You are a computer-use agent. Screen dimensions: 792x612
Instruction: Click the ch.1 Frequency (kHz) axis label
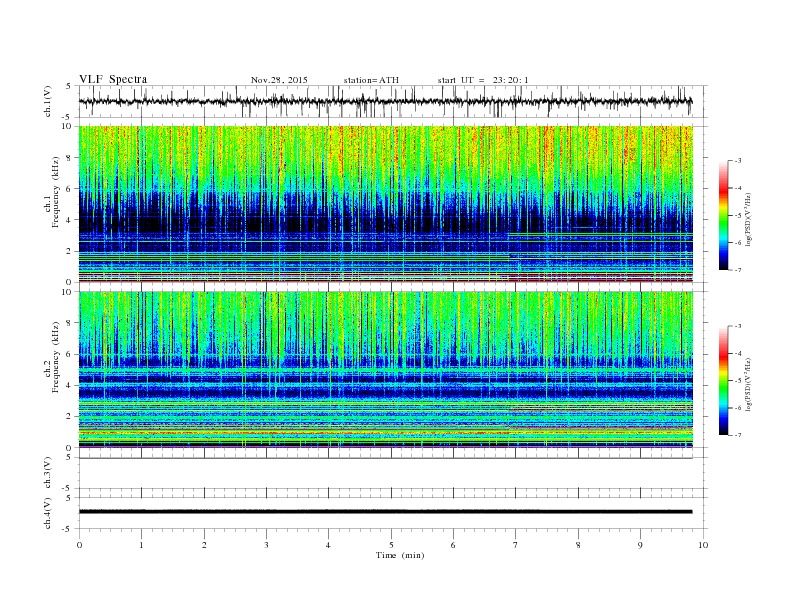(52, 204)
